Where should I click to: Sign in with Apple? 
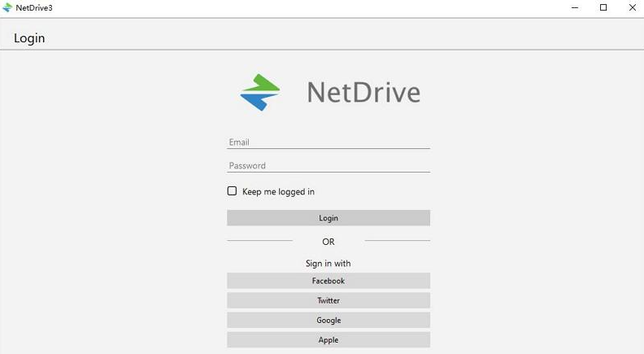click(329, 340)
